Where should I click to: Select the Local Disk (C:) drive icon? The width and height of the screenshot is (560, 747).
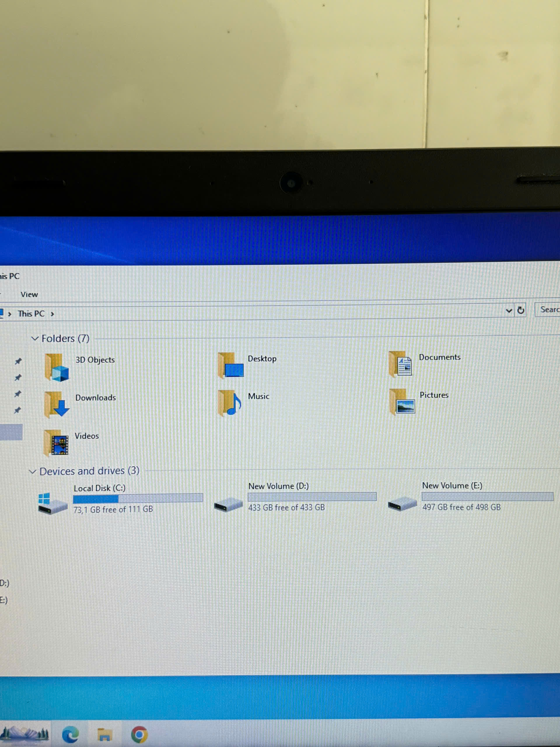[x=53, y=503]
